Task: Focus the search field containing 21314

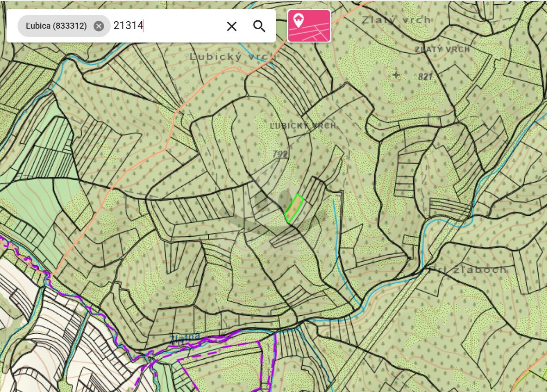Action: coord(167,26)
